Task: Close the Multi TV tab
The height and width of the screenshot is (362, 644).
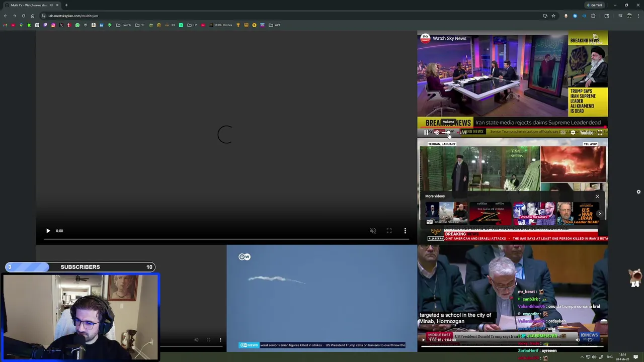Action: click(x=57, y=5)
